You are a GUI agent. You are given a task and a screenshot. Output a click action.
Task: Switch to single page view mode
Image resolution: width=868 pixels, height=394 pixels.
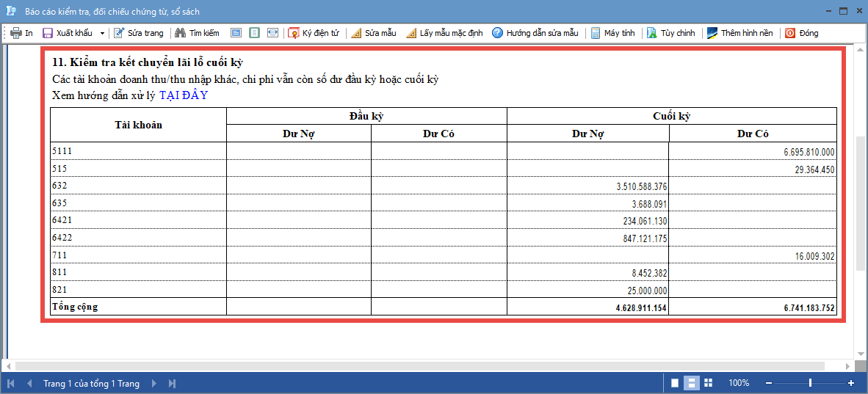[675, 383]
